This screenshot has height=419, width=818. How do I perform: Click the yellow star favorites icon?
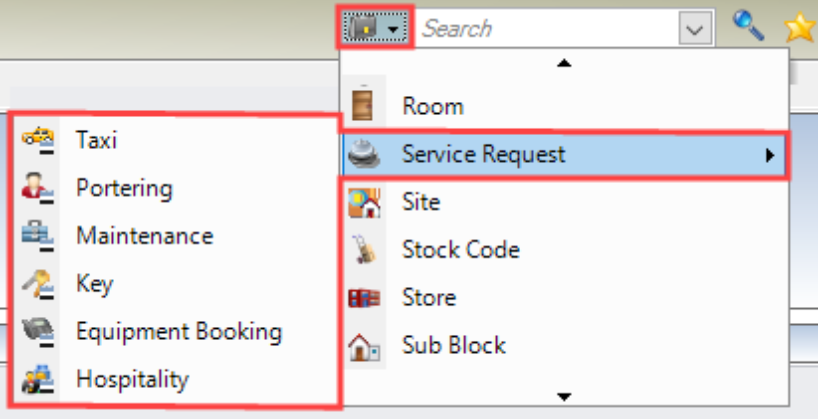click(800, 28)
